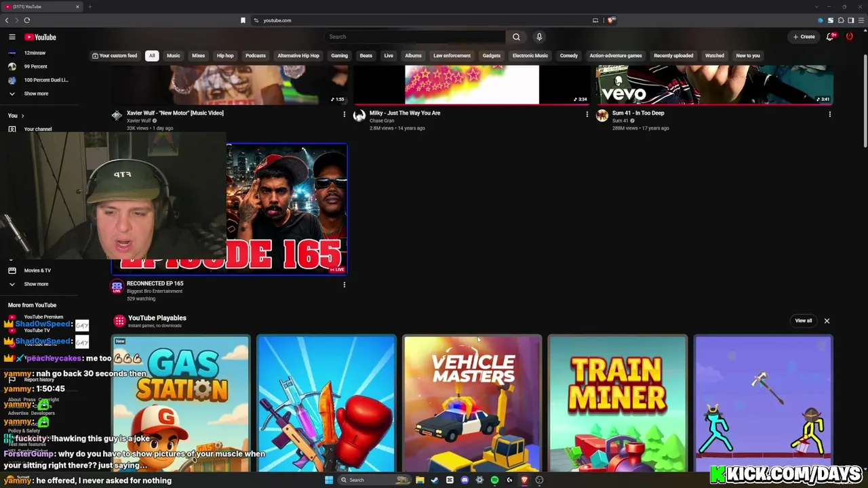Dismiss the YouTube Playables shelf
Screen dimensions: 868x488
click(x=827, y=321)
